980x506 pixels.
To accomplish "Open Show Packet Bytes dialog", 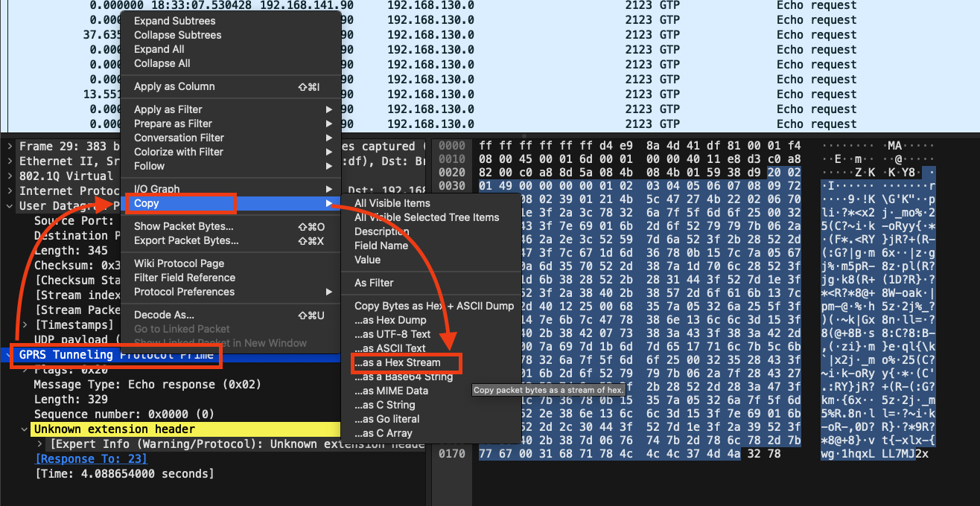I will tap(184, 226).
